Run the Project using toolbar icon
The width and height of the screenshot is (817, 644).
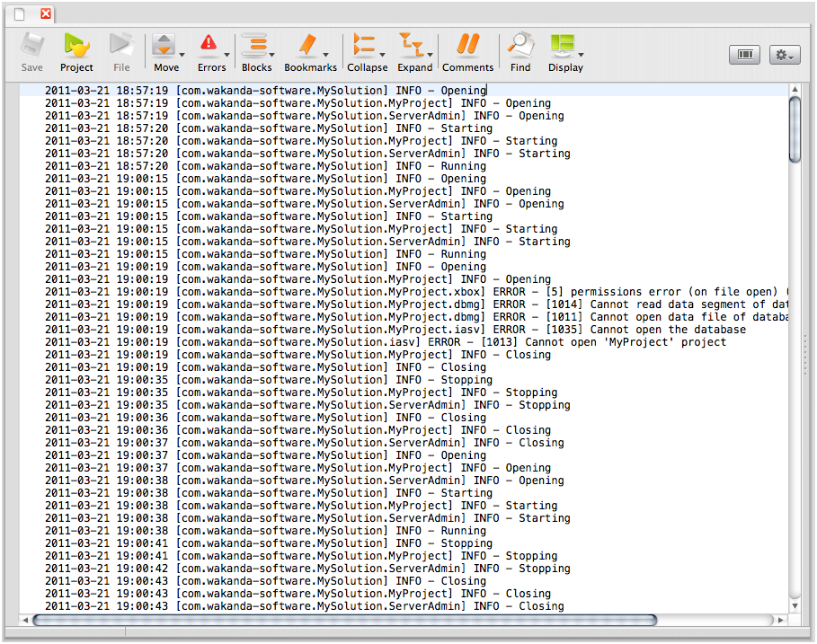pos(76,45)
